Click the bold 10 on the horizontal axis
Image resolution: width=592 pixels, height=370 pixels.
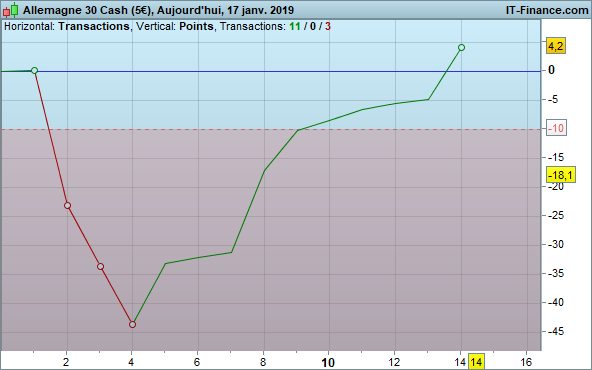click(x=328, y=363)
